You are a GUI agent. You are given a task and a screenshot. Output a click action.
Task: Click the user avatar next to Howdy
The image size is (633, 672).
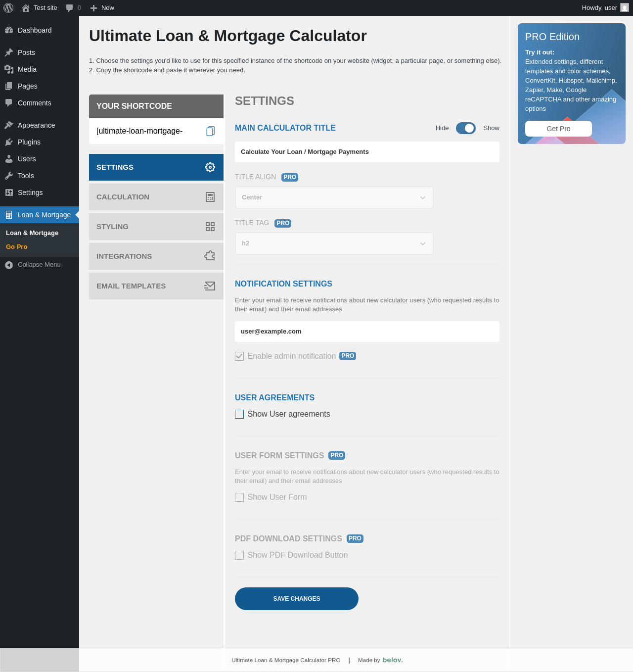pyautogui.click(x=625, y=7)
